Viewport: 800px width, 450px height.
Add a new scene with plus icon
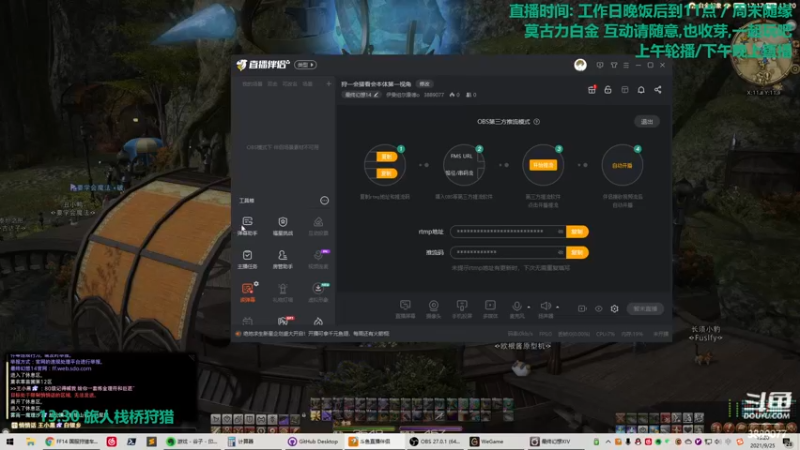click(x=329, y=84)
